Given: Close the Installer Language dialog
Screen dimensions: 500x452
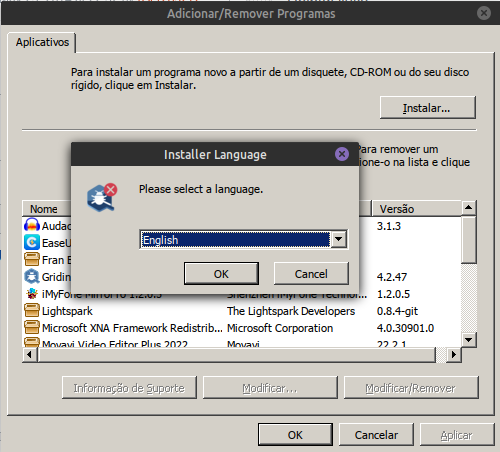Looking at the screenshot, I should [x=342, y=154].
